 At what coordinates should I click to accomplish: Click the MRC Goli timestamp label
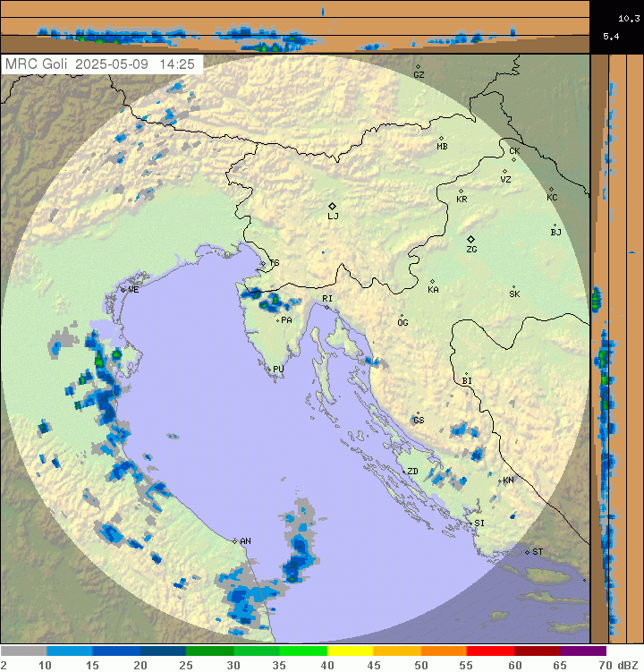[x=100, y=64]
